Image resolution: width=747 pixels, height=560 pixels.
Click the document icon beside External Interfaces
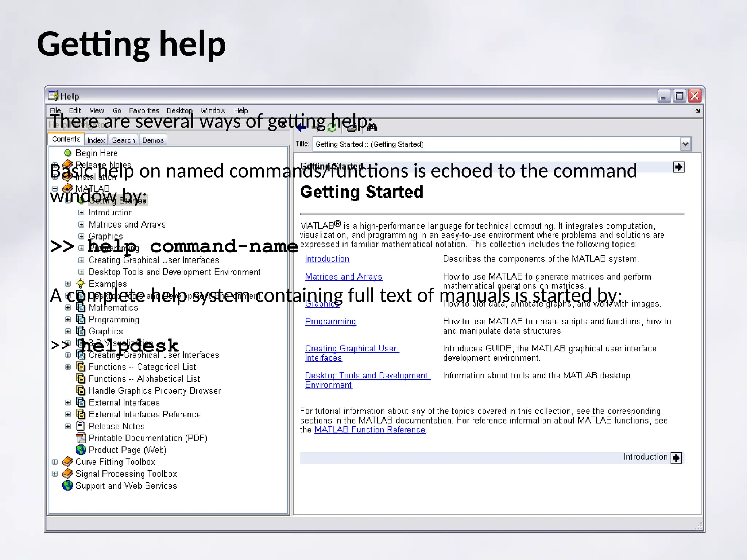(x=81, y=402)
